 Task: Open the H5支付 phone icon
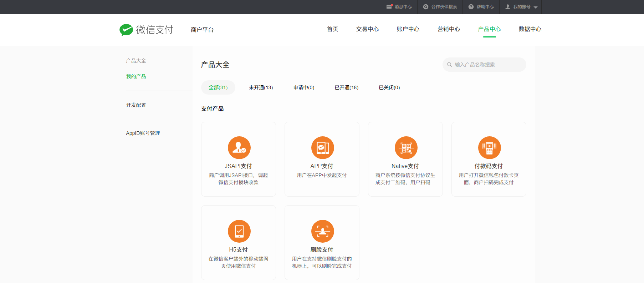coord(239,231)
